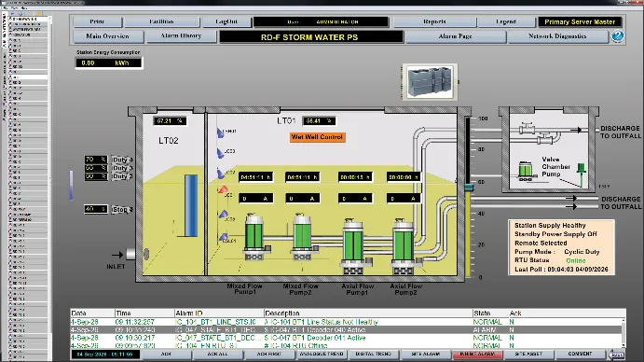Click the blue help question mark icon

[617, 36]
